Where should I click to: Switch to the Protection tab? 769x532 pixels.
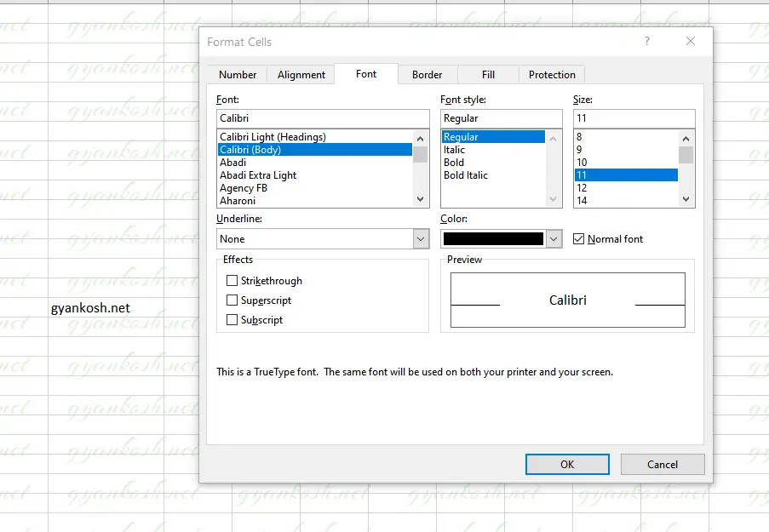pos(552,75)
